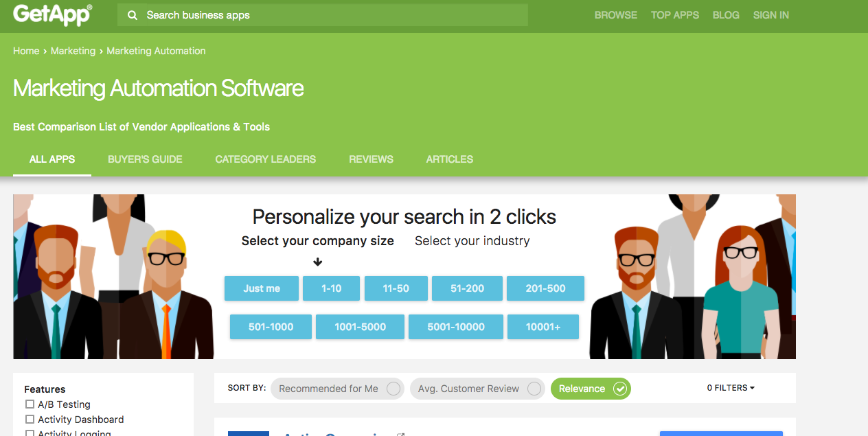Toggle the Recommended for Me sort option
Screen dimensions: 868x436
tap(336, 389)
